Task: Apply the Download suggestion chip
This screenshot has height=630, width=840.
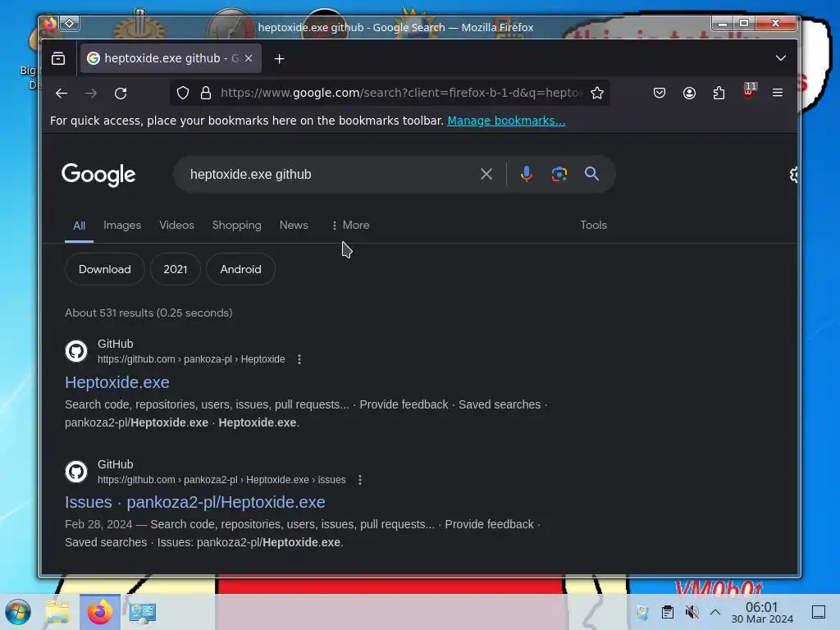Action: [104, 269]
